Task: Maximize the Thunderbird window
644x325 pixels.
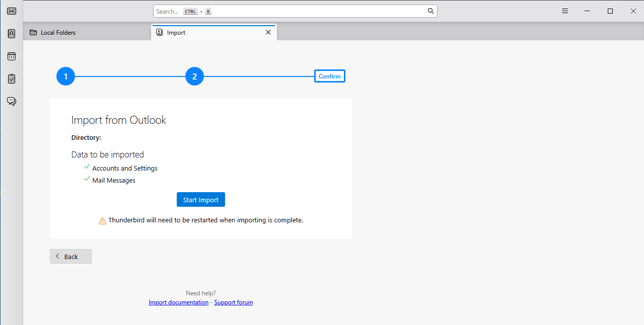Action: point(610,11)
